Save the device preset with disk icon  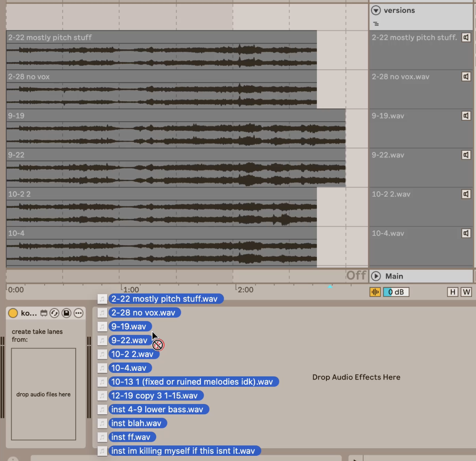pos(67,313)
